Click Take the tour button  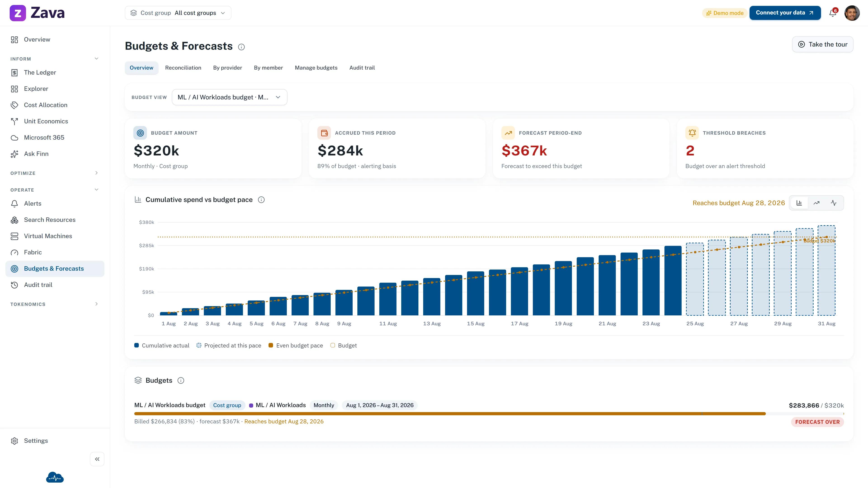coord(823,44)
